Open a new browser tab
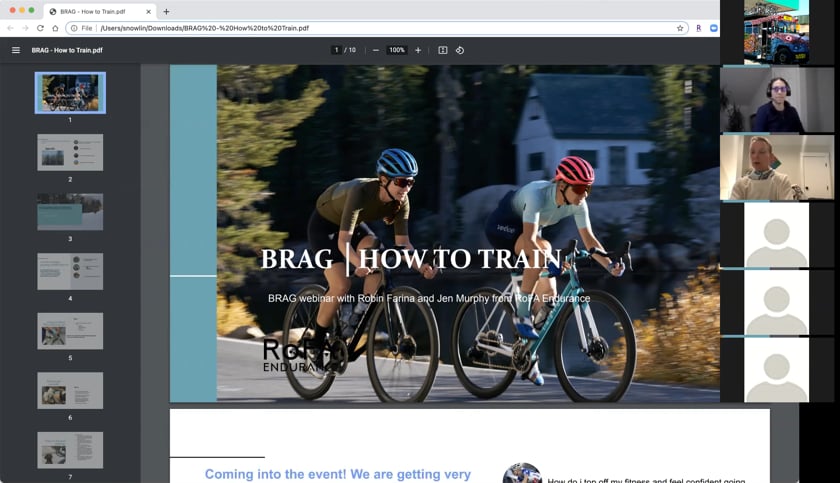The width and height of the screenshot is (840, 483). tap(166, 11)
